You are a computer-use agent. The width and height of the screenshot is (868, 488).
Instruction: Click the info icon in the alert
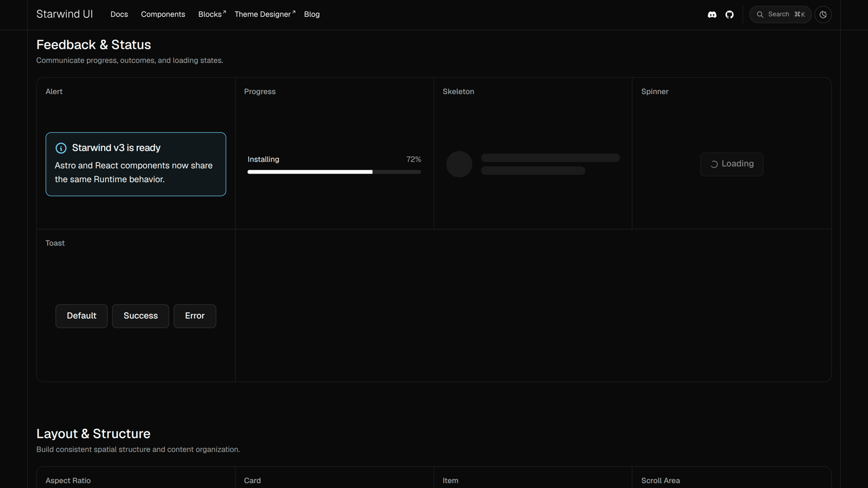tap(61, 148)
